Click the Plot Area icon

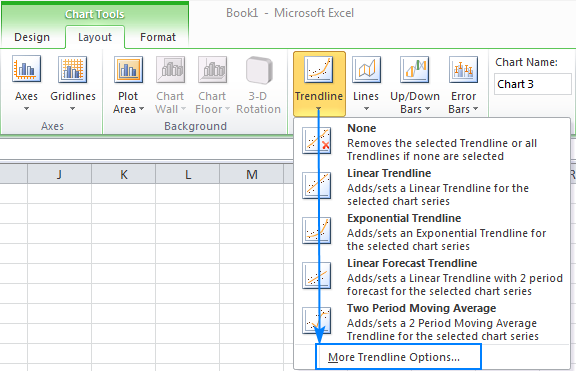[x=128, y=69]
